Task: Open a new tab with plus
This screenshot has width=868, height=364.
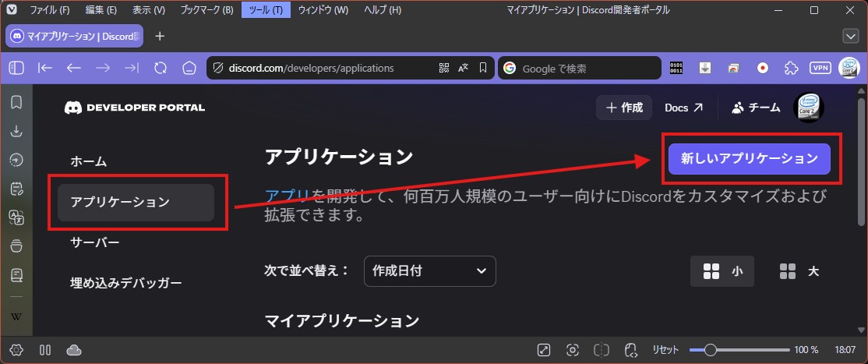Action: point(160,36)
